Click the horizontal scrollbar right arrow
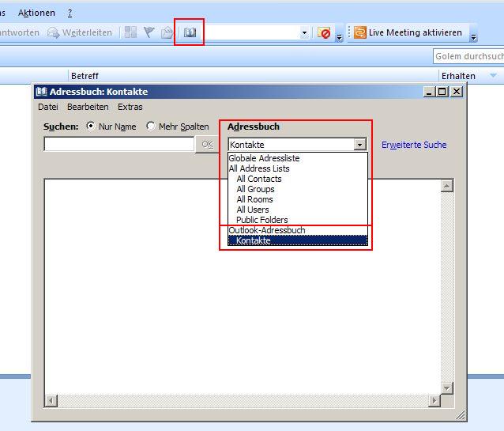504x431 pixels. 434,401
